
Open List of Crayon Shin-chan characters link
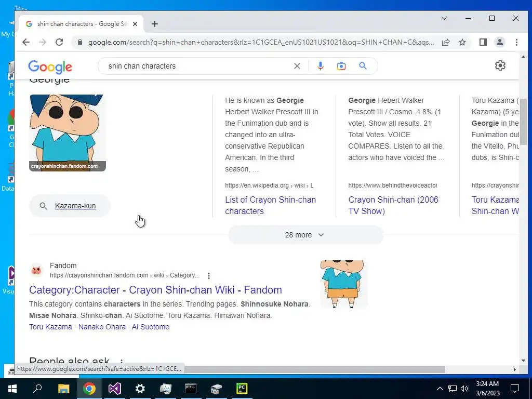coord(270,205)
